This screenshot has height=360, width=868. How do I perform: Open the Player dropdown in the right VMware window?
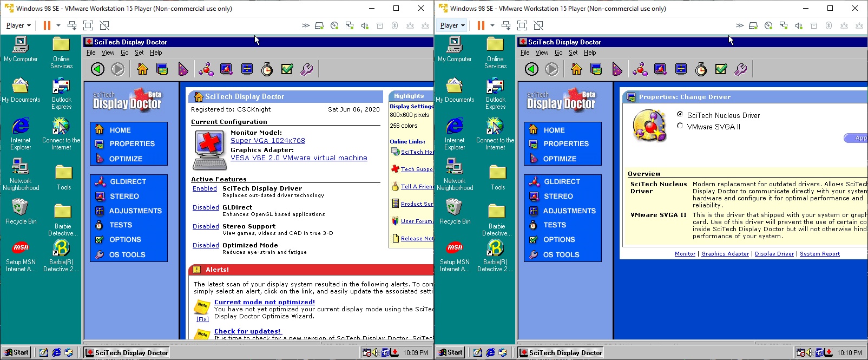452,25
